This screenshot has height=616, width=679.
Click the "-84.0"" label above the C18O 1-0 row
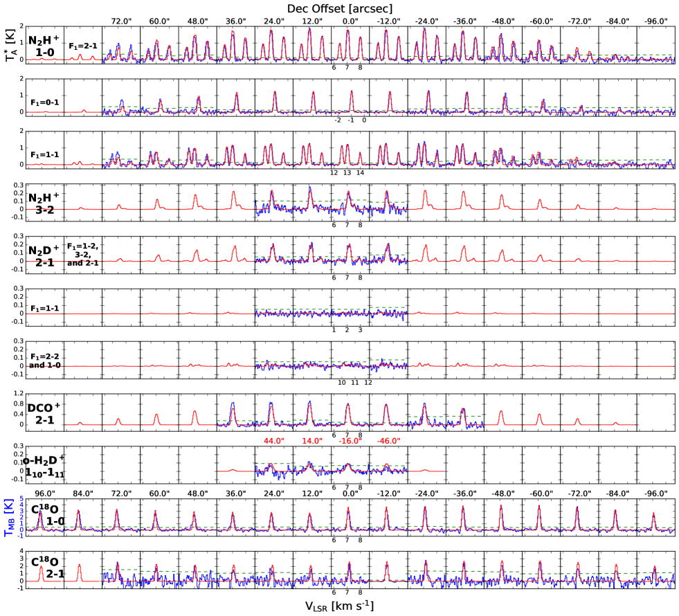[617, 493]
